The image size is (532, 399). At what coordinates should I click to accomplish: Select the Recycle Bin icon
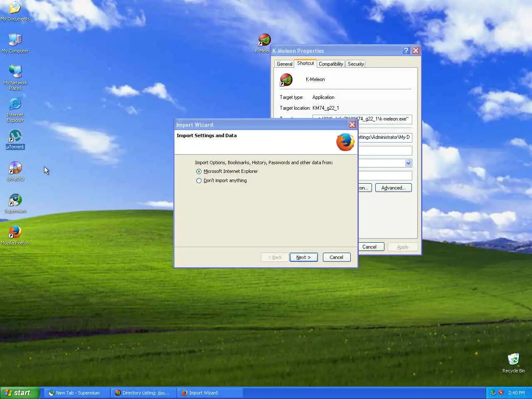(x=514, y=363)
